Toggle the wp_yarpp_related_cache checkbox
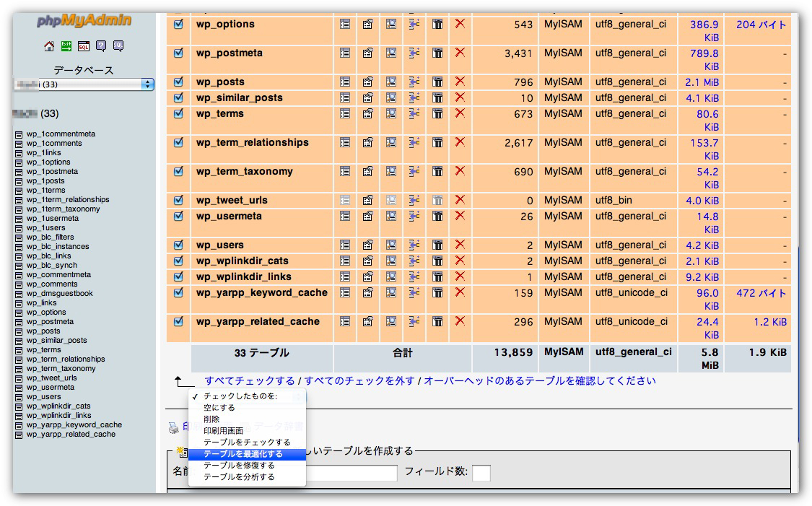The height and width of the screenshot is (506, 812). (179, 321)
